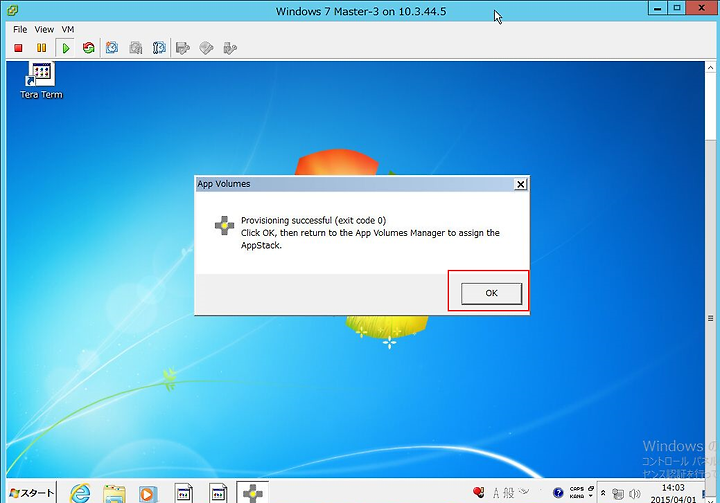
Task: Open Windows Media Player from taskbar
Action: (148, 494)
